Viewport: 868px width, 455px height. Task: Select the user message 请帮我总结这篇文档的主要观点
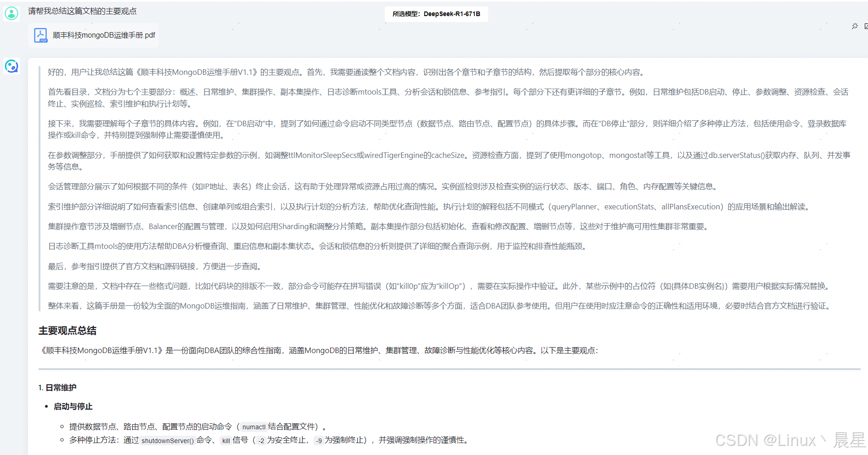(82, 11)
